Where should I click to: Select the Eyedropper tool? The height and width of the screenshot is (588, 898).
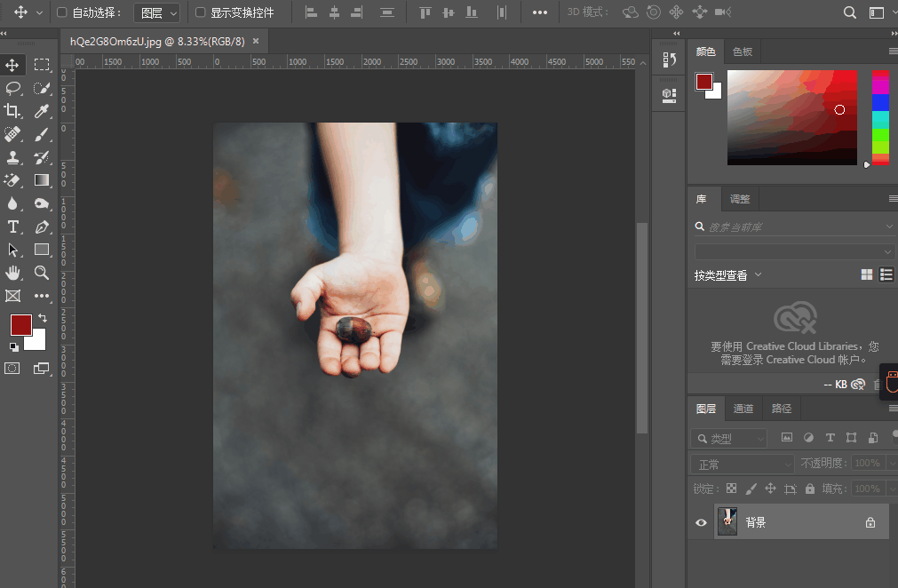click(42, 111)
